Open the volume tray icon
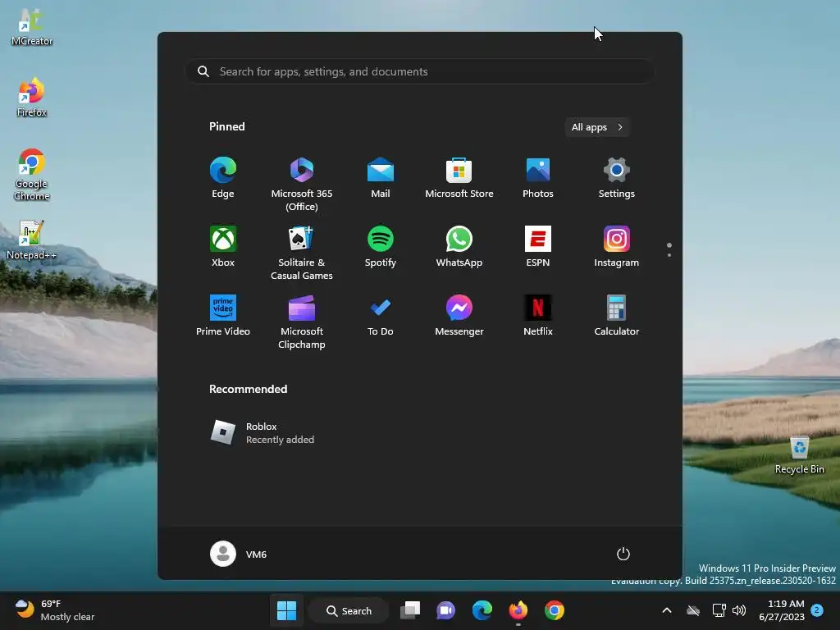Image resolution: width=840 pixels, height=630 pixels. (x=739, y=610)
